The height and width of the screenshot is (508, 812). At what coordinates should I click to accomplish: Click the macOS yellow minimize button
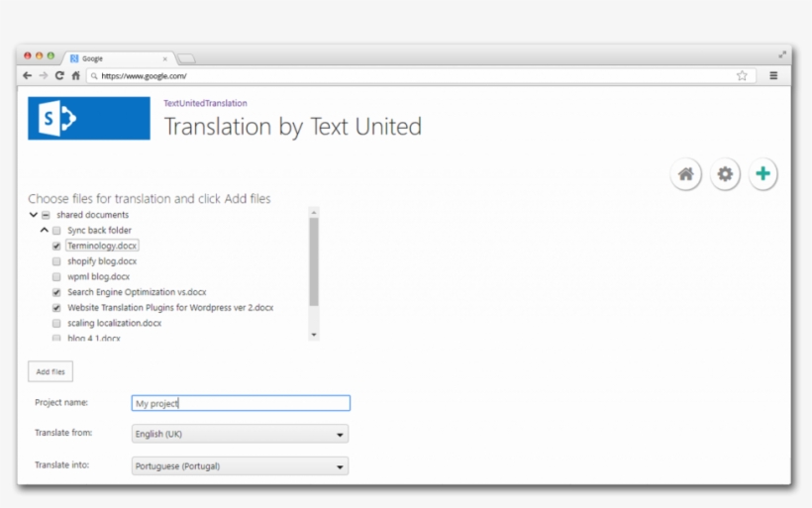(39, 55)
